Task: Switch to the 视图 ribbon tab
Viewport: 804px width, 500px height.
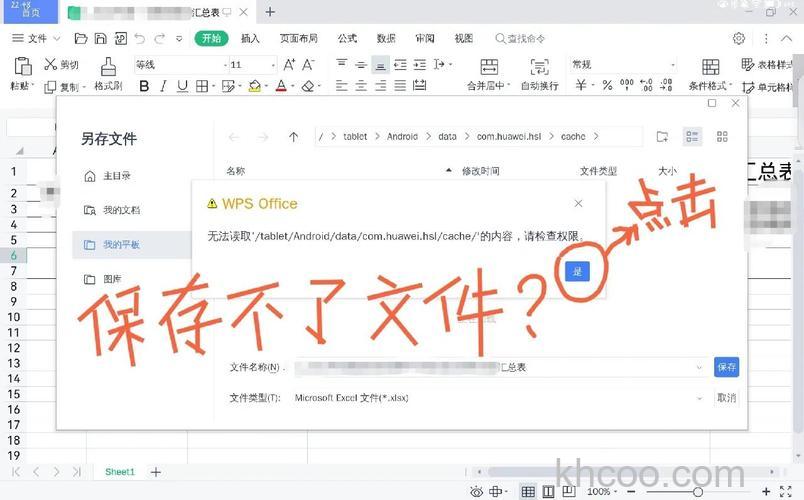Action: (x=464, y=38)
